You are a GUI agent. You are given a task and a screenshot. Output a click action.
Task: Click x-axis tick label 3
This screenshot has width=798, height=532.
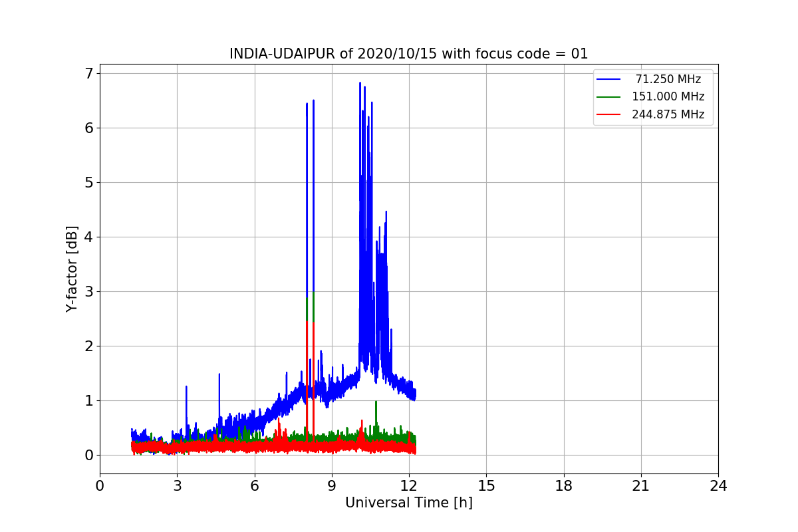[x=177, y=486]
